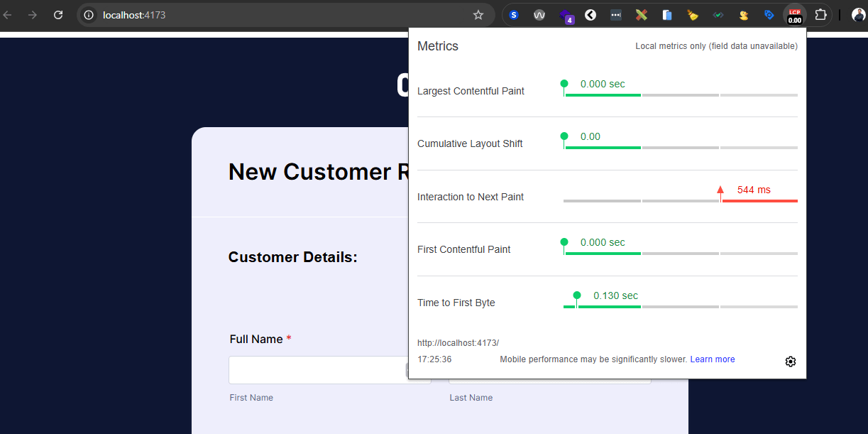
Task: Click the Full Name field label
Action: 260,340
